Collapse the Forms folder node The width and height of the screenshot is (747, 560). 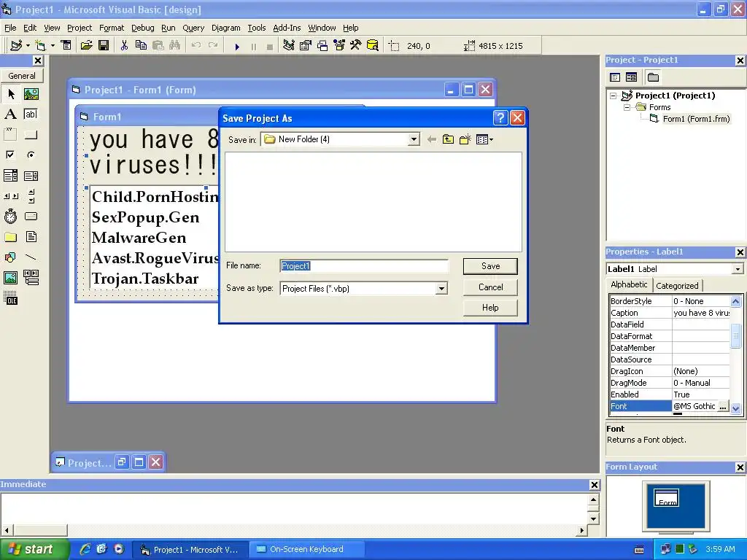click(x=627, y=108)
